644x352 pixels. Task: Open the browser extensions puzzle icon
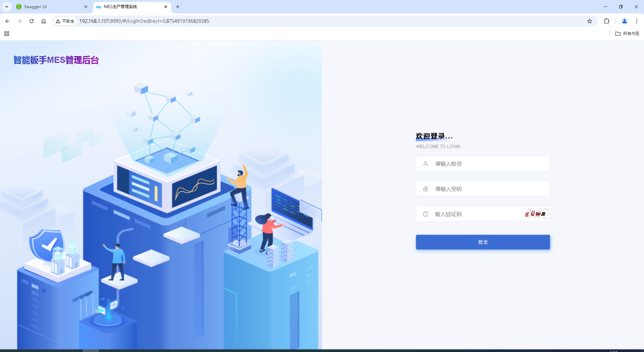(x=606, y=21)
